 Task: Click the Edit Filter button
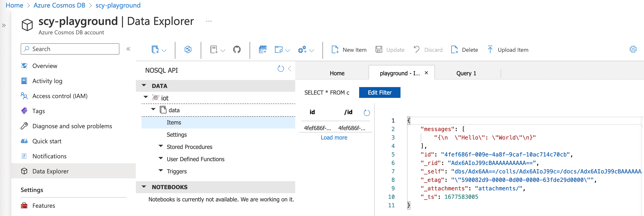coord(379,93)
